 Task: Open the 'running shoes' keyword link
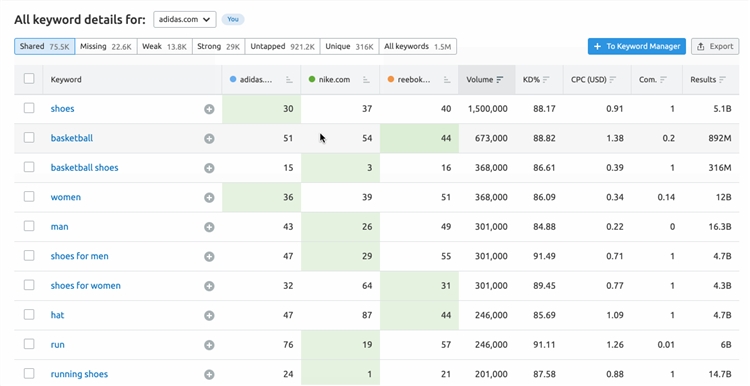(79, 374)
